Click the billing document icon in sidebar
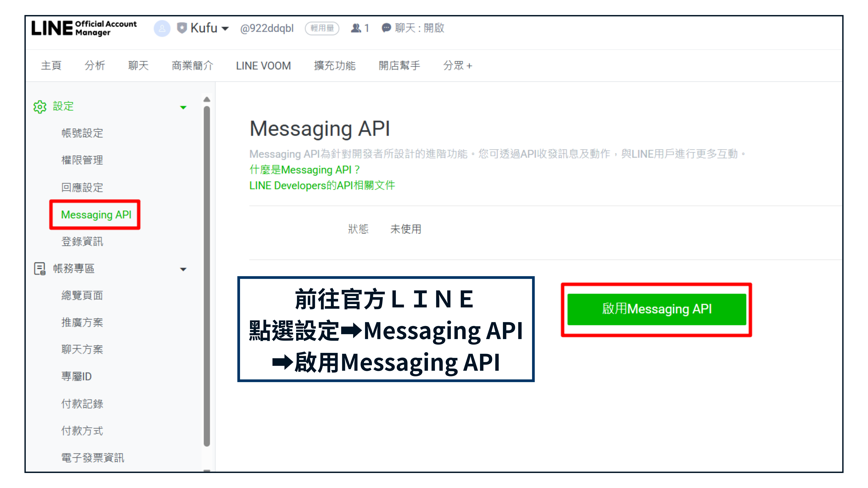The height and width of the screenshot is (488, 868). click(40, 269)
